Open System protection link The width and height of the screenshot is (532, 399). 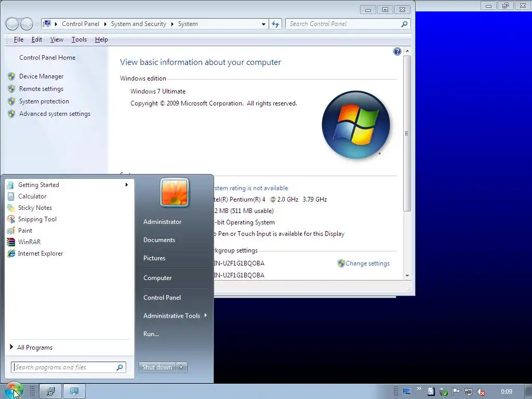[44, 101]
